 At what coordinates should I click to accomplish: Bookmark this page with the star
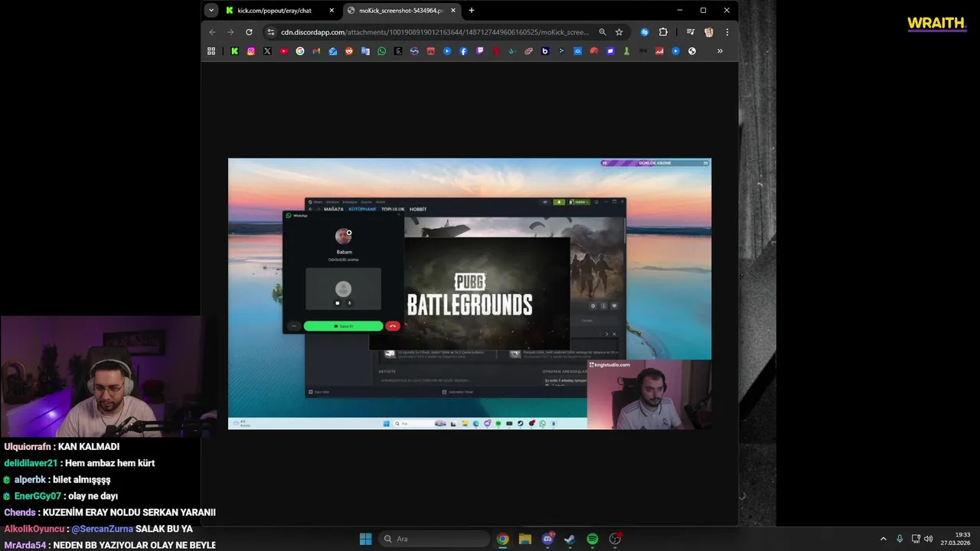click(x=619, y=32)
